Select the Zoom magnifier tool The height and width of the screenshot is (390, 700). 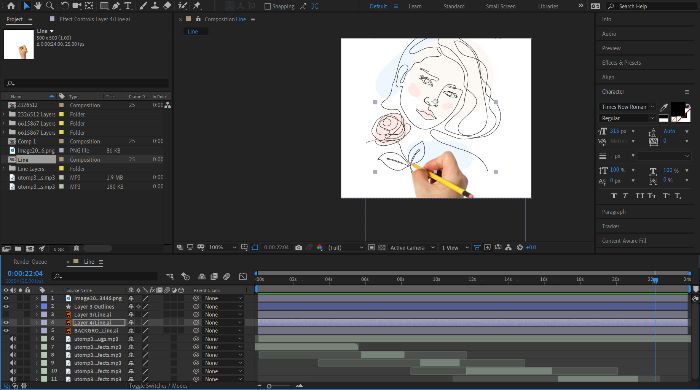pos(50,6)
